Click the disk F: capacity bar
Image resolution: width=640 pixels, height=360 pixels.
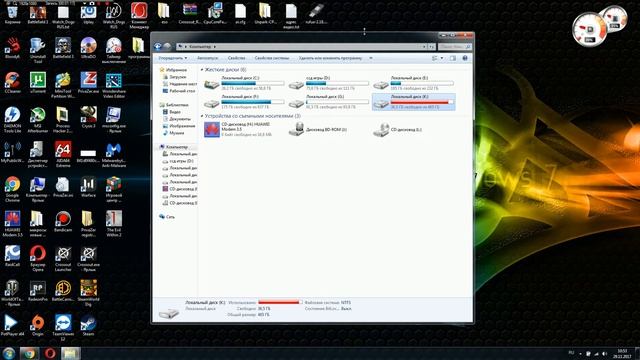(253, 102)
